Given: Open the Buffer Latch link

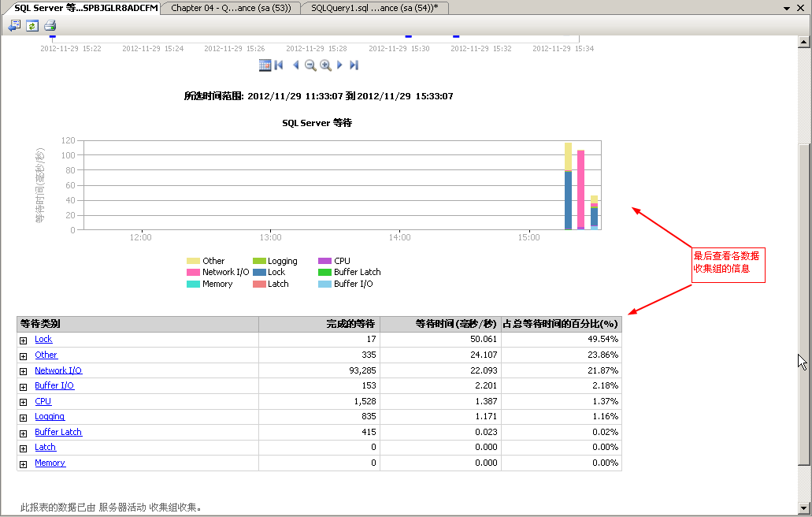Looking at the screenshot, I should point(58,432).
